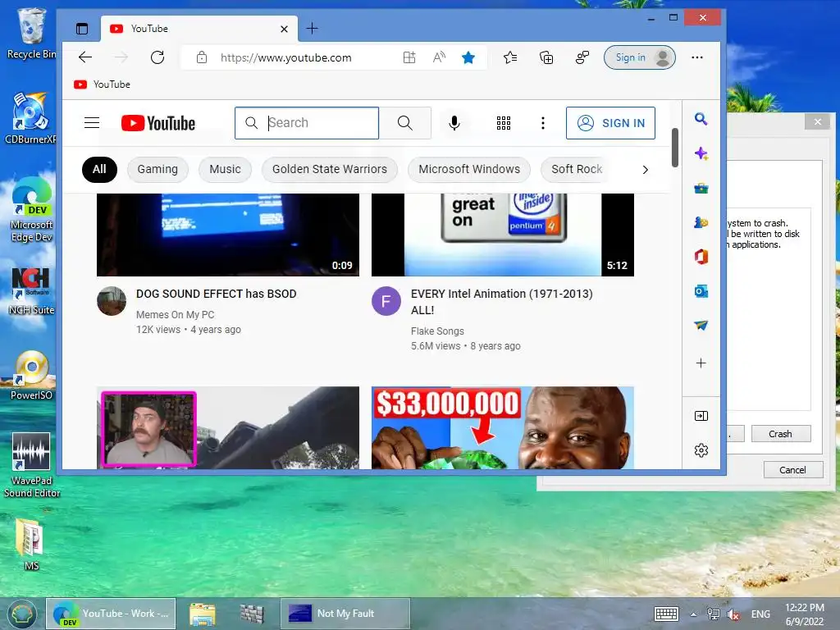
Task: Add a site to Edge sidebar
Action: [x=701, y=363]
